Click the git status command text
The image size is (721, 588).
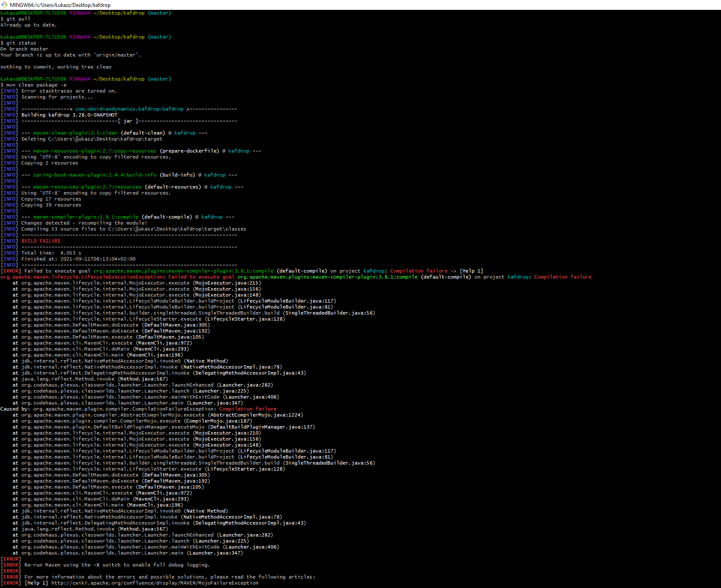click(21, 42)
